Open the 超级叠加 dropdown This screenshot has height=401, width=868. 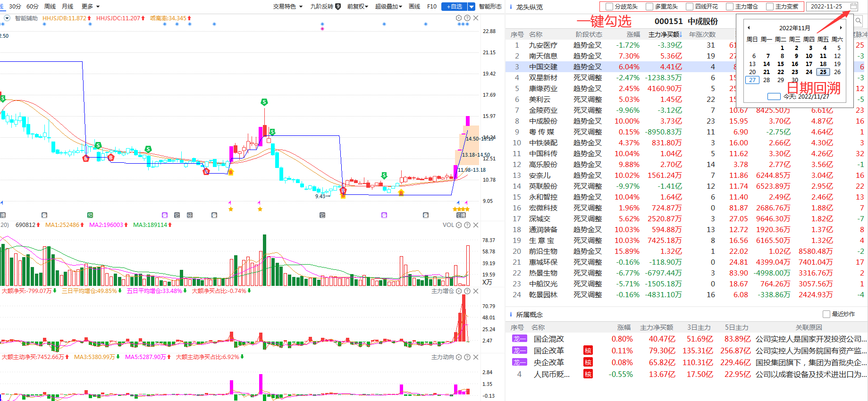[x=388, y=6]
